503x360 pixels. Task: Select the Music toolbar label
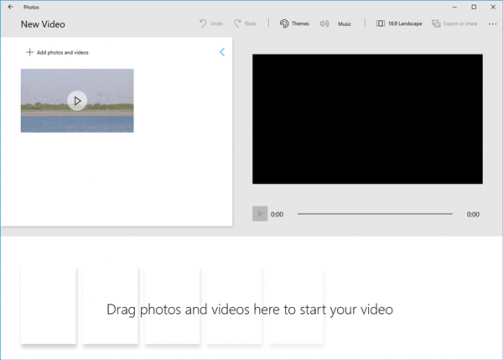tap(344, 24)
